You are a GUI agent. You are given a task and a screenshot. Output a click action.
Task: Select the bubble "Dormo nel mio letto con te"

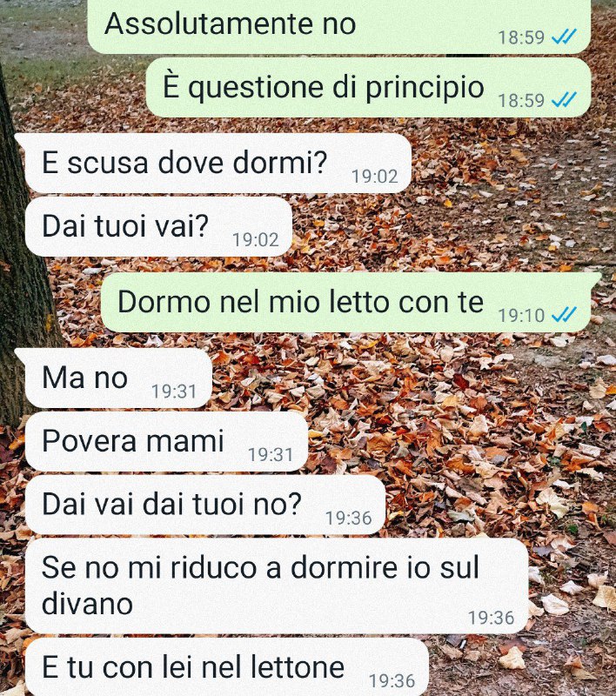(x=351, y=302)
